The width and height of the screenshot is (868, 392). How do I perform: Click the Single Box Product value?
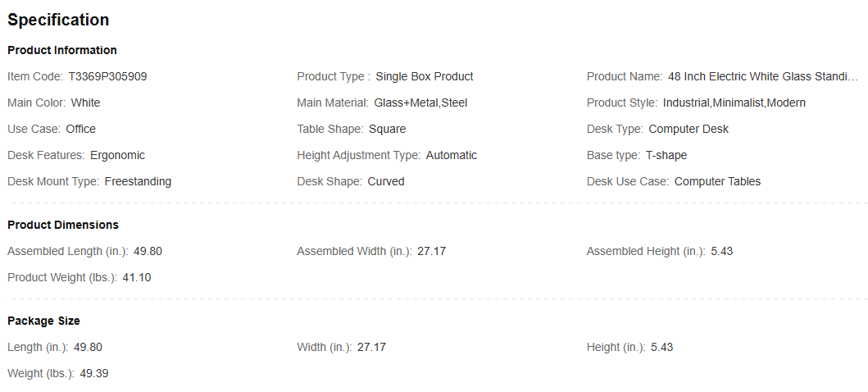425,76
